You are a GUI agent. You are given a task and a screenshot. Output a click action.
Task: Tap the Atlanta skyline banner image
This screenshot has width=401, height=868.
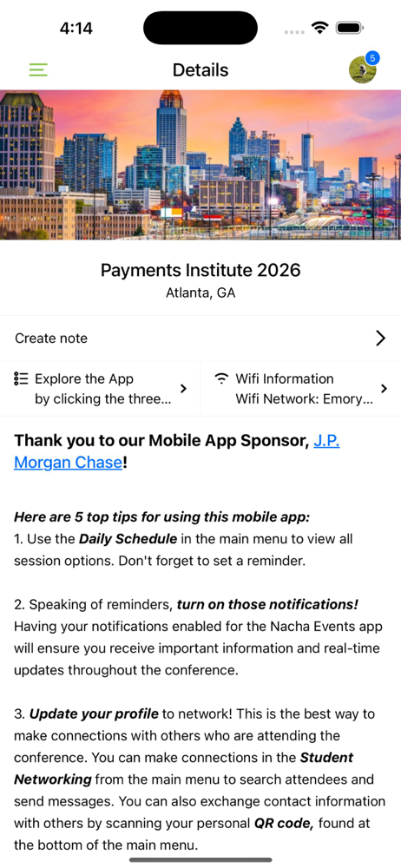pyautogui.click(x=200, y=165)
